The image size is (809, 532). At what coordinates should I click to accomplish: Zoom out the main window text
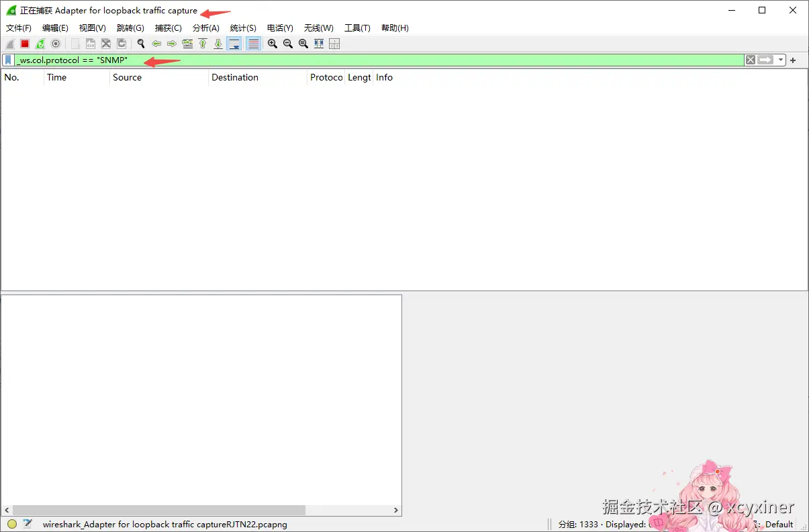[288, 44]
